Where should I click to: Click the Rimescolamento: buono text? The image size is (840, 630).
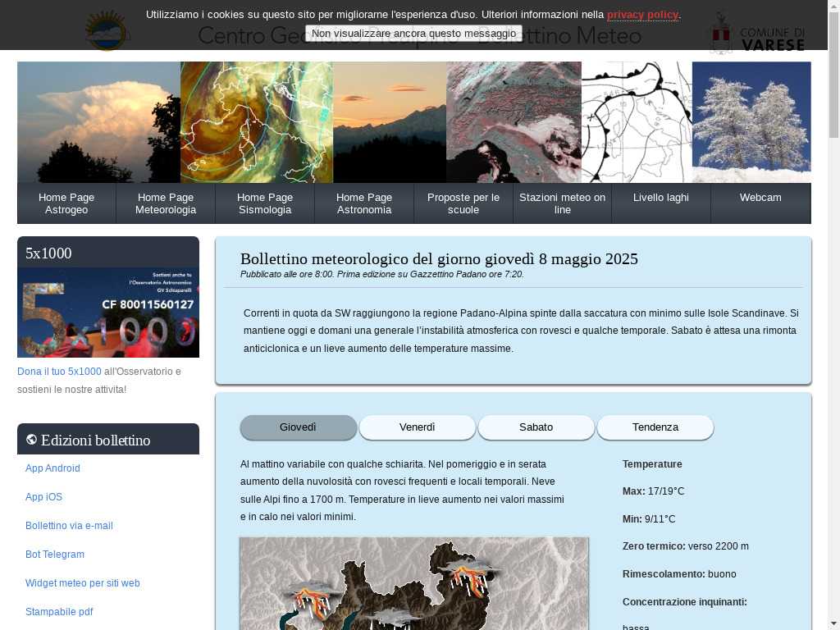coord(679,574)
